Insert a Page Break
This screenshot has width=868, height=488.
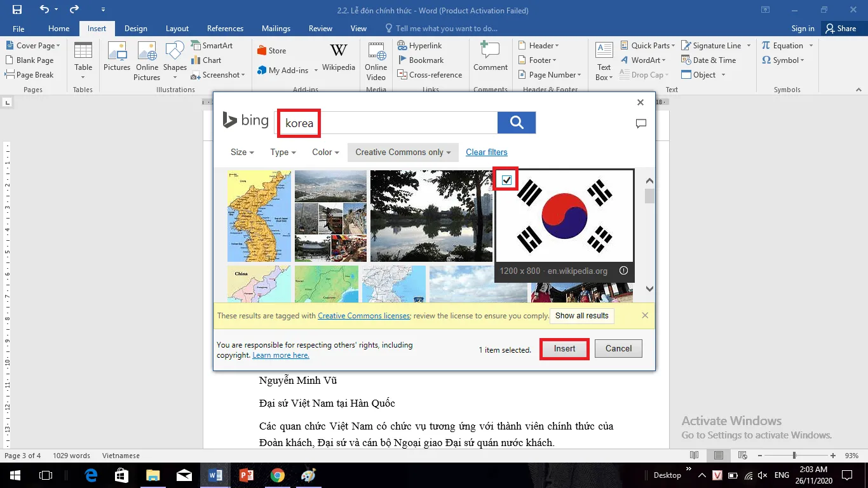30,75
